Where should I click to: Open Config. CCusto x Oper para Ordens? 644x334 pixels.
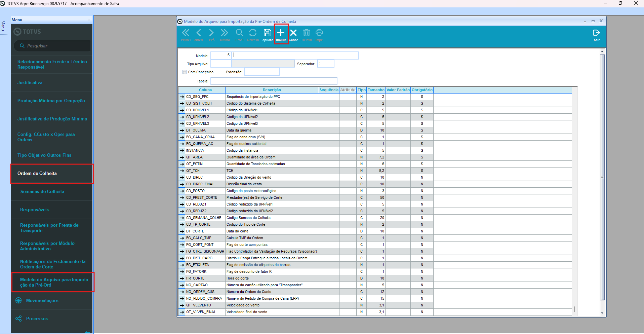point(52,137)
